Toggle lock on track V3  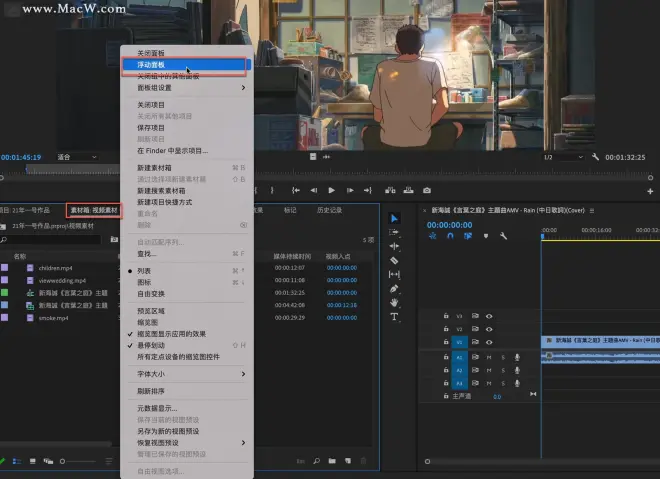click(x=446, y=316)
